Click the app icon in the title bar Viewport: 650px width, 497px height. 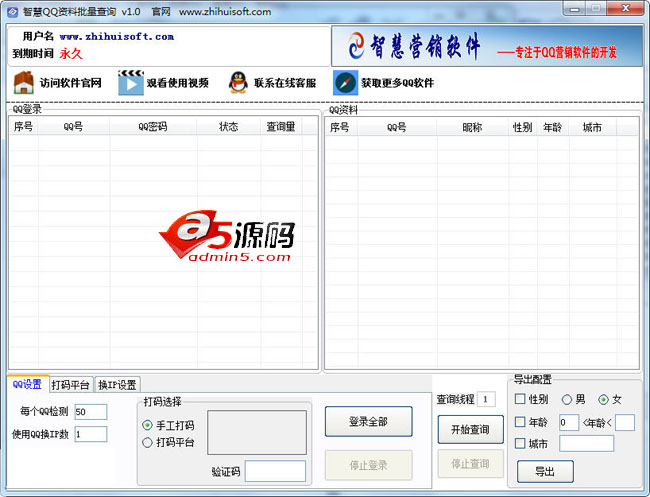(13, 12)
